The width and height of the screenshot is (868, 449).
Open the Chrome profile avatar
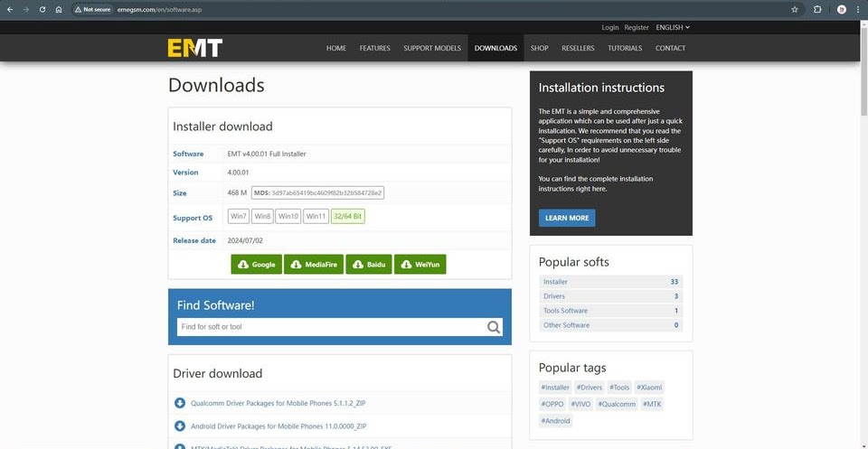coord(842,9)
